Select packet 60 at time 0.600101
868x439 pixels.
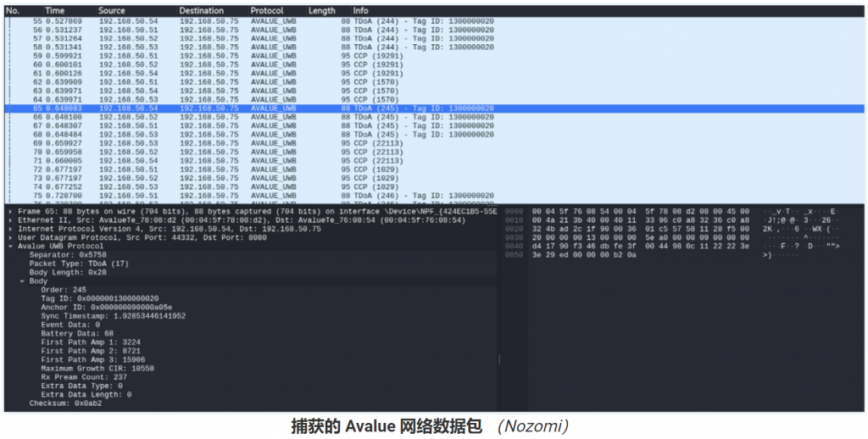pos(435,64)
